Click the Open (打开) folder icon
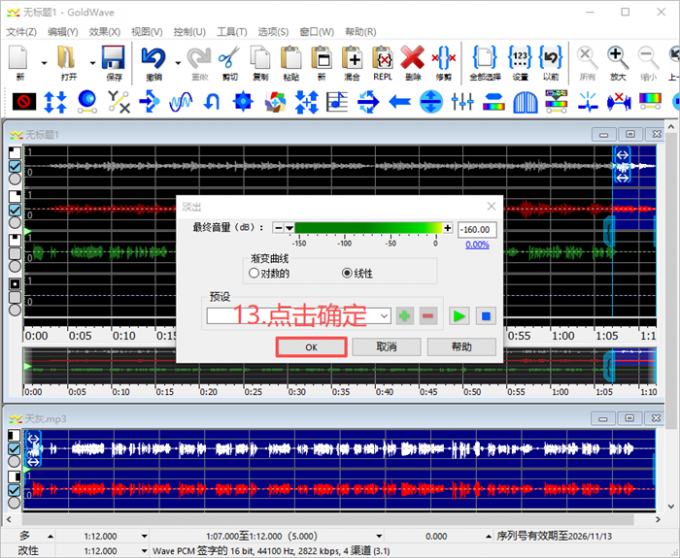 point(66,58)
